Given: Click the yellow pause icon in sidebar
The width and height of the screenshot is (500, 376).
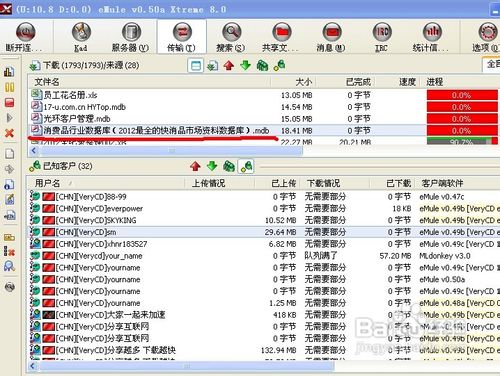Looking at the screenshot, I should pyautogui.click(x=9, y=87).
